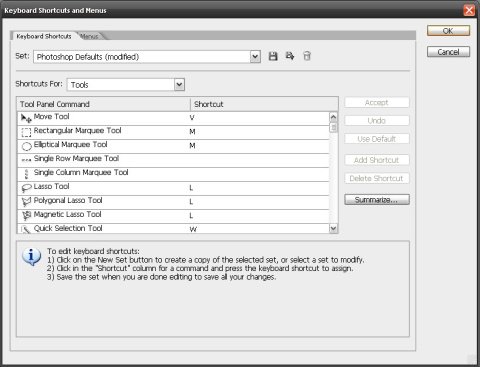Click shortcut W for Quick Selection Tool
Screen dimensions: 480x367
193,229
